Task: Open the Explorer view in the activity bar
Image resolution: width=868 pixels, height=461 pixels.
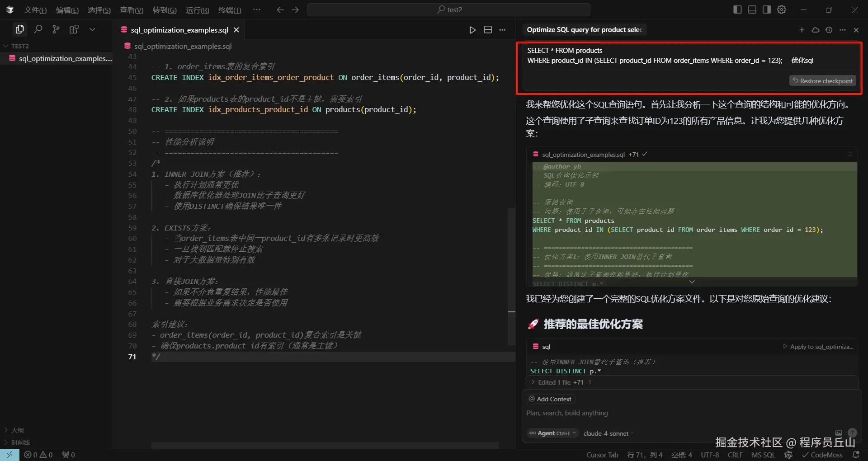Action: (x=19, y=29)
